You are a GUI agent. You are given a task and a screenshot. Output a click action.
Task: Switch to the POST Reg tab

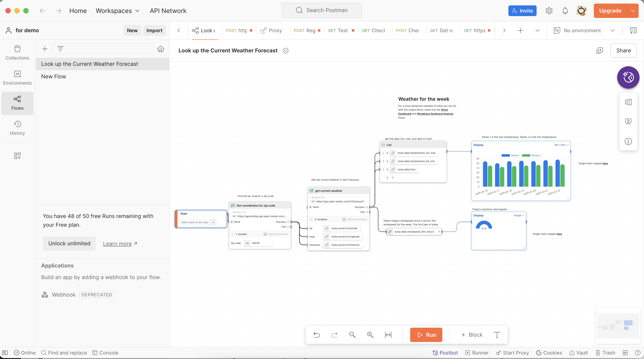click(307, 30)
